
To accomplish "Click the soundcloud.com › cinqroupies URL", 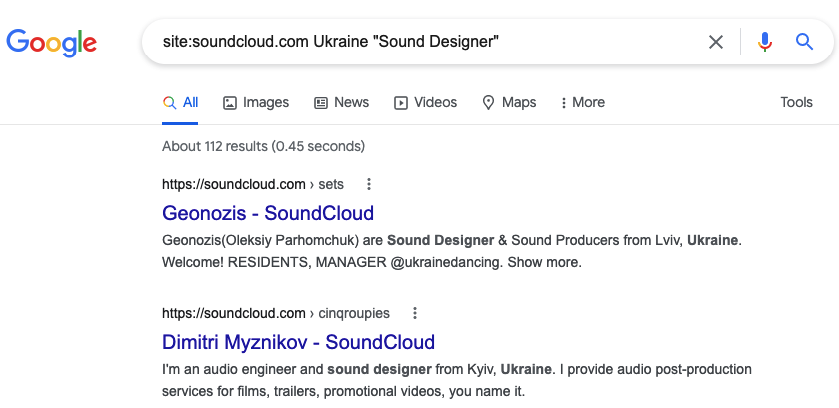I will [276, 313].
